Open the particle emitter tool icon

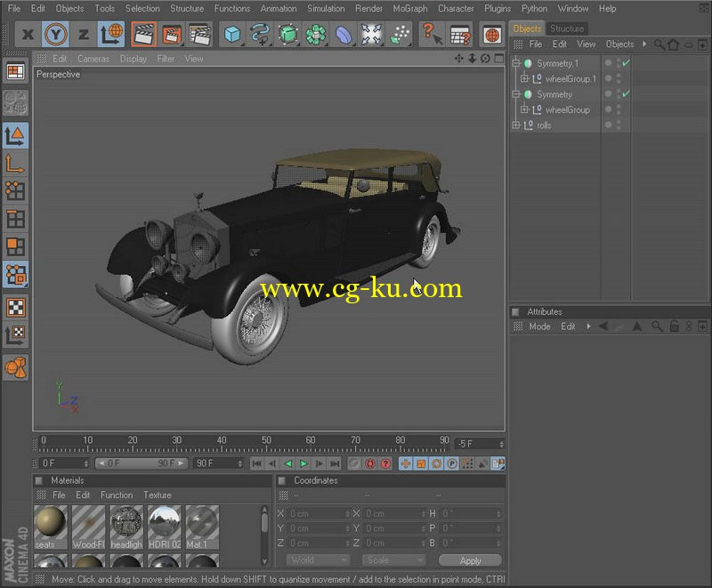[x=400, y=34]
